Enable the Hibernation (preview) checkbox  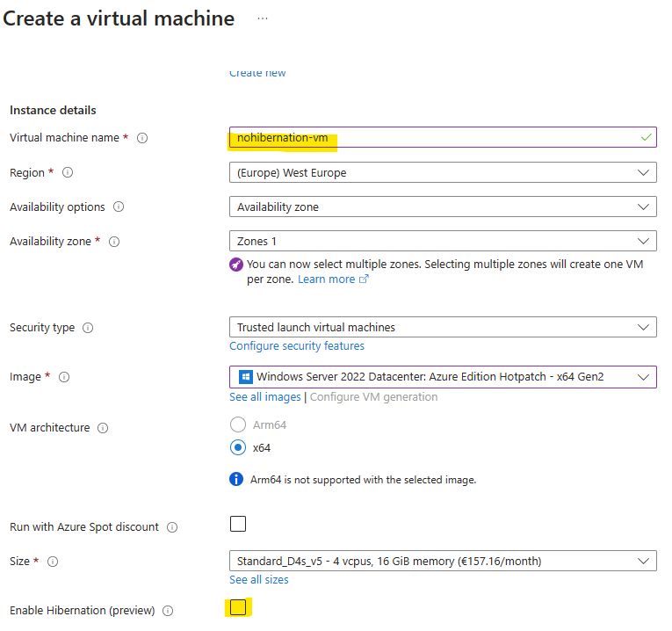[x=238, y=607]
